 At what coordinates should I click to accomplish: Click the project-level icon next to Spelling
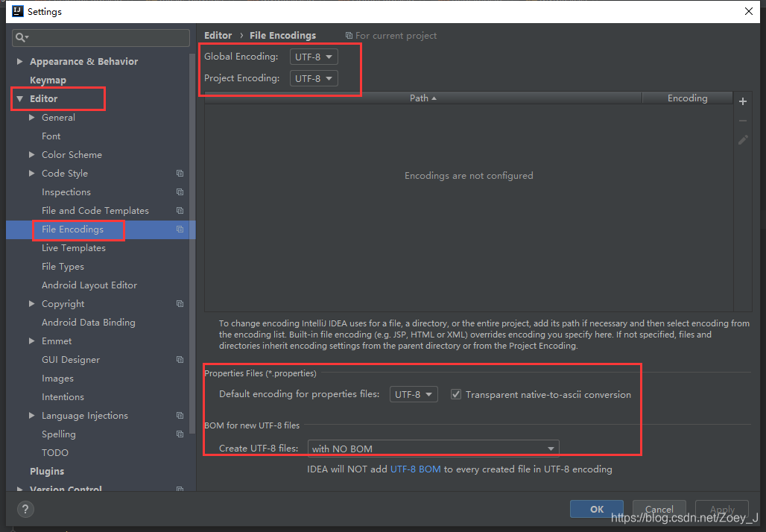(180, 434)
